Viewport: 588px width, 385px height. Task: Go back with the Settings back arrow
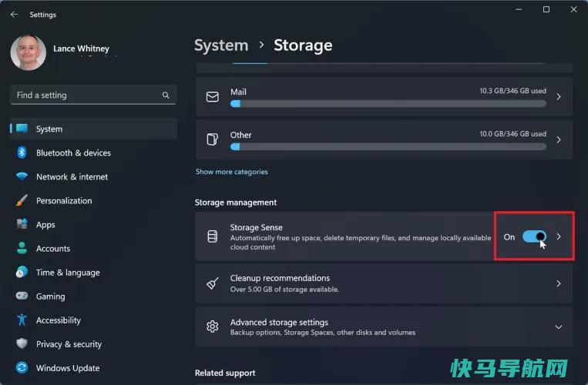click(14, 14)
